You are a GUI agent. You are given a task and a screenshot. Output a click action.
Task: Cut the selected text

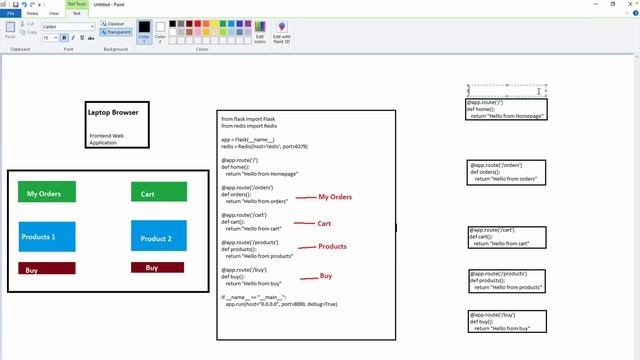pos(27,24)
